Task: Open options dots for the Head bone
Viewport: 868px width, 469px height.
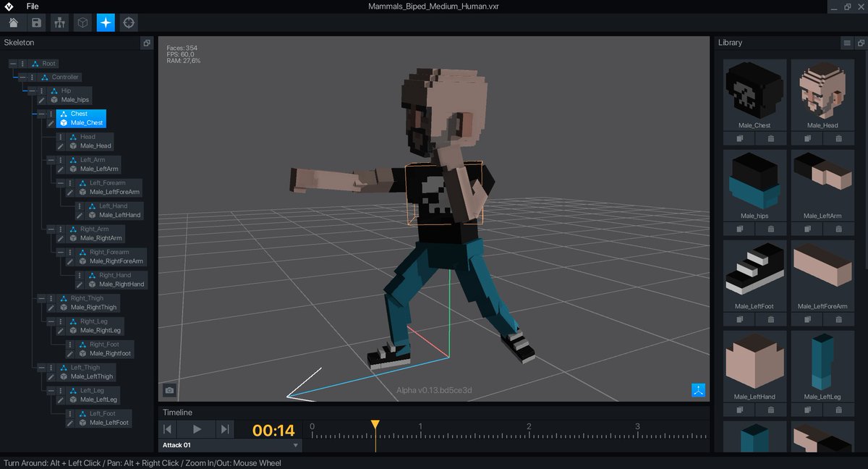Action: point(61,137)
